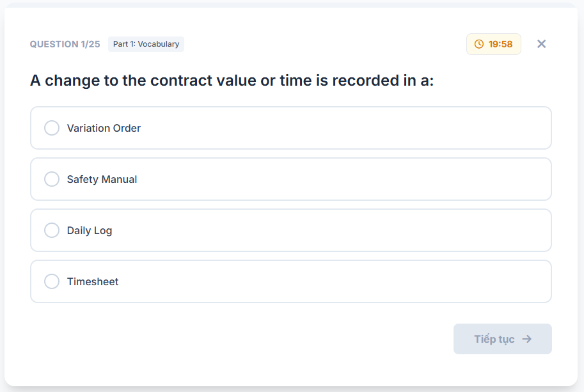
Task: Click the "Safety Manual" answer text
Action: 102,179
